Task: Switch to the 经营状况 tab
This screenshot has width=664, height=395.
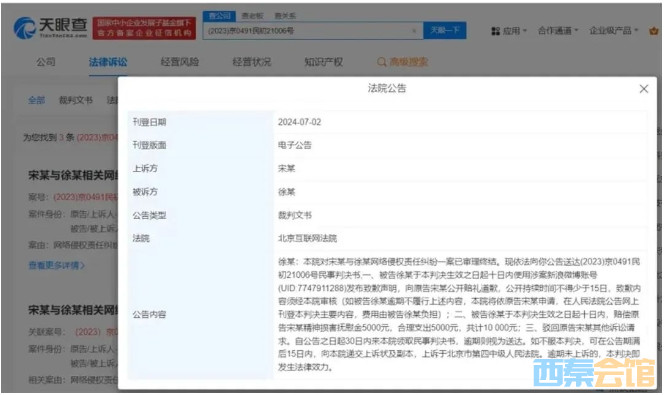Action: pos(252,62)
